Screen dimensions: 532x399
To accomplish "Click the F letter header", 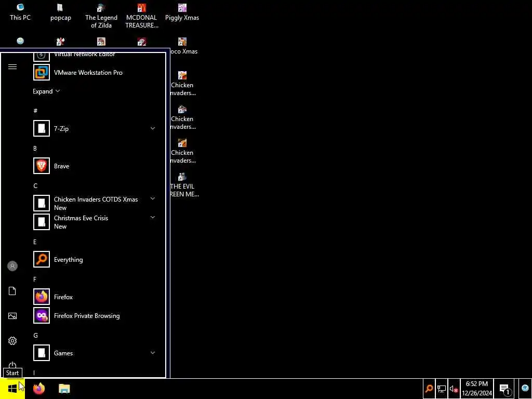I will point(35,279).
